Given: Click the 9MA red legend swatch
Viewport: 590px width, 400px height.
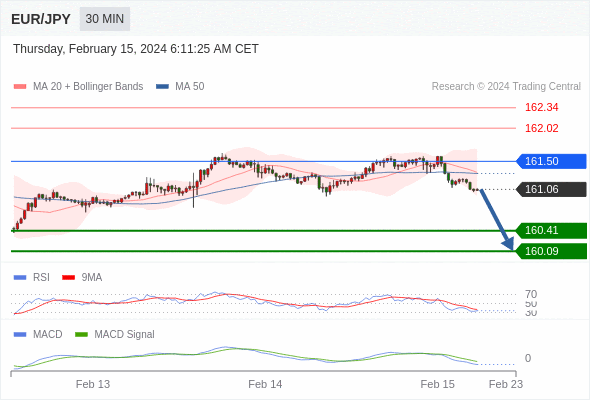Looking at the screenshot, I should click(68, 278).
